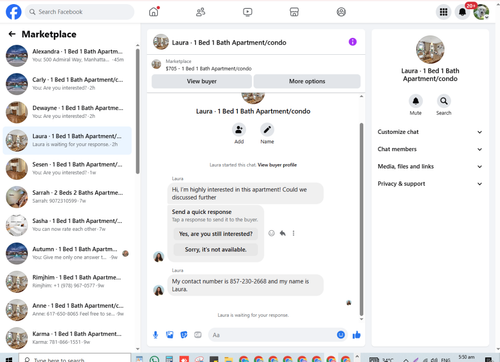This screenshot has width=500, height=362.
Task: Open the Home feed icon
Action: [154, 12]
